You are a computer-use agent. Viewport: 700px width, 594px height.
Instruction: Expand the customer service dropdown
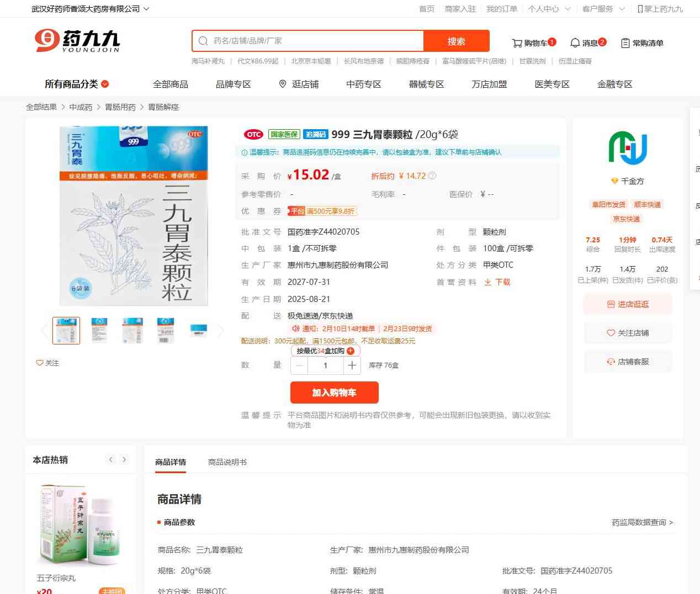(x=622, y=9)
